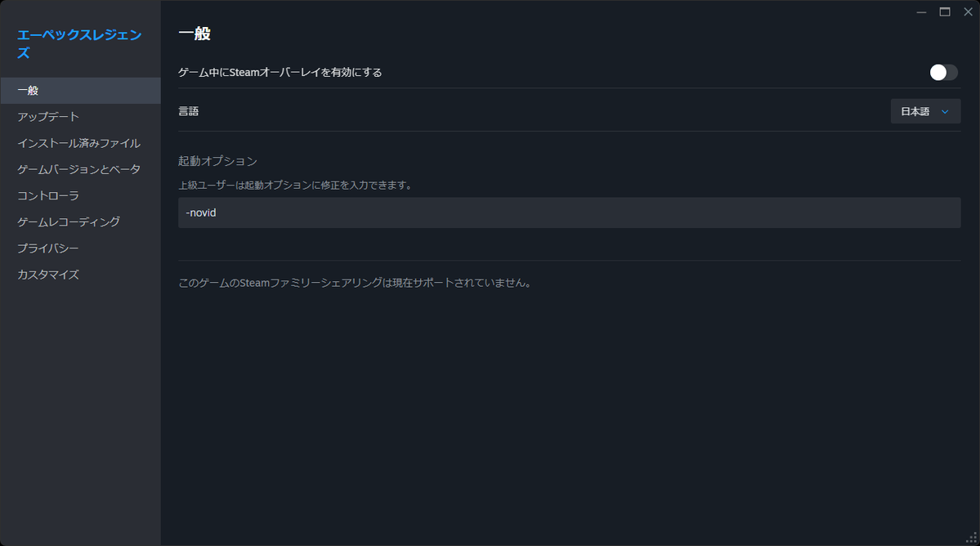This screenshot has height=546, width=980.
Task: Maximize the settings window
Action: click(945, 12)
